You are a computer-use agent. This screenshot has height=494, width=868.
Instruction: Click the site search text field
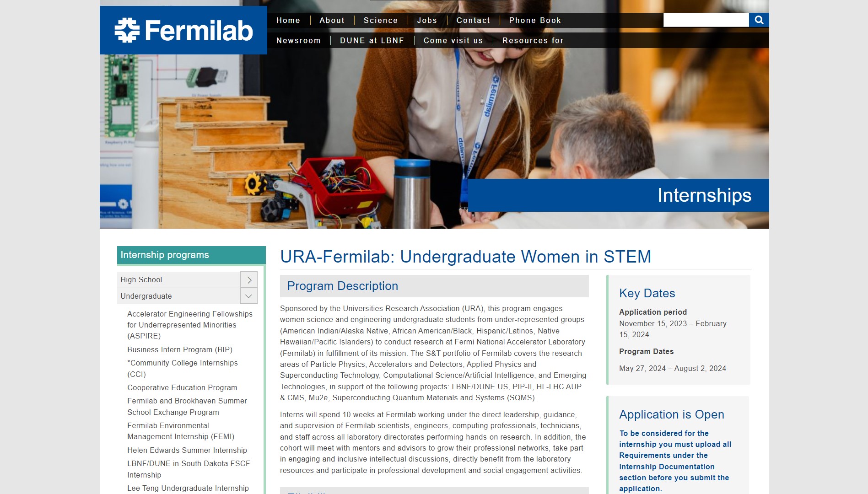tap(706, 20)
